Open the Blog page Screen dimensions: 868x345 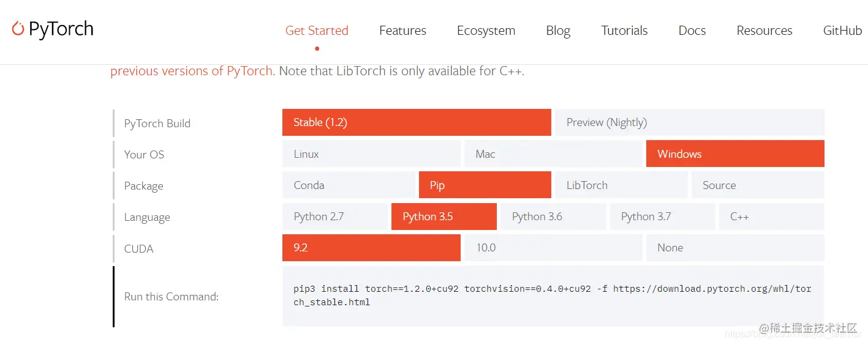point(558,31)
